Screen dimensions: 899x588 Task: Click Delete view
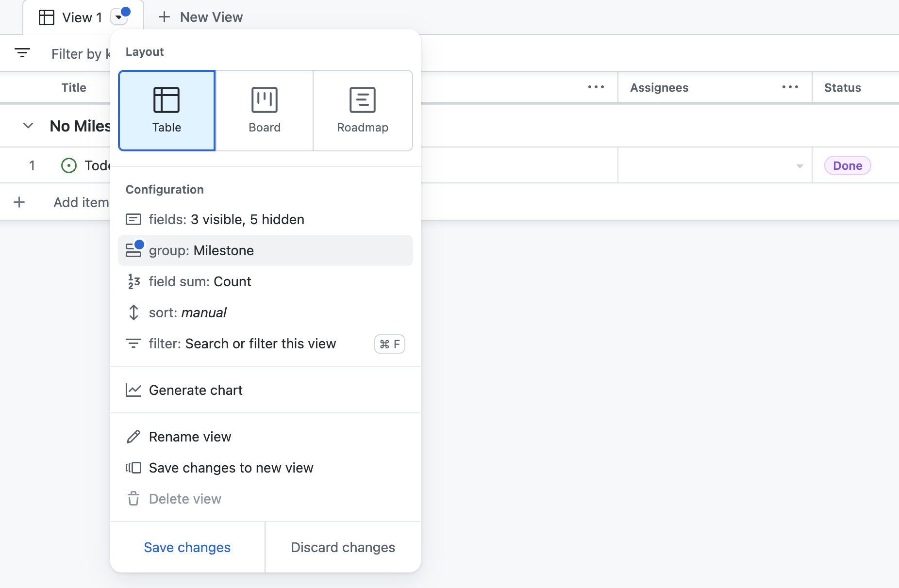265,499
